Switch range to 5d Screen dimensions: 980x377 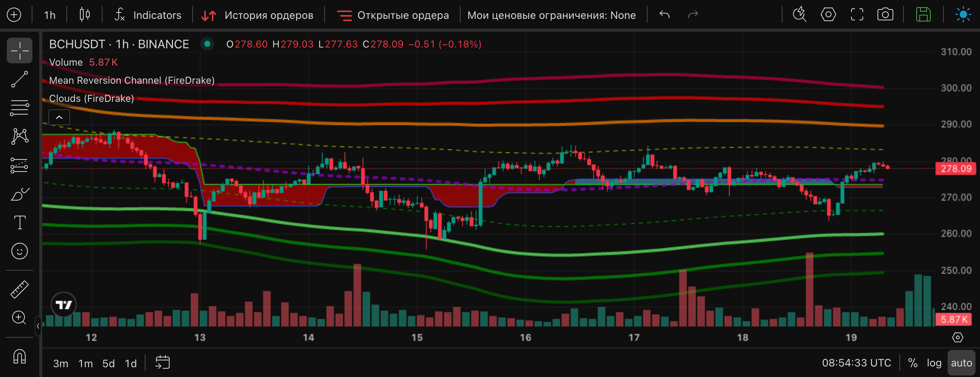(x=109, y=364)
